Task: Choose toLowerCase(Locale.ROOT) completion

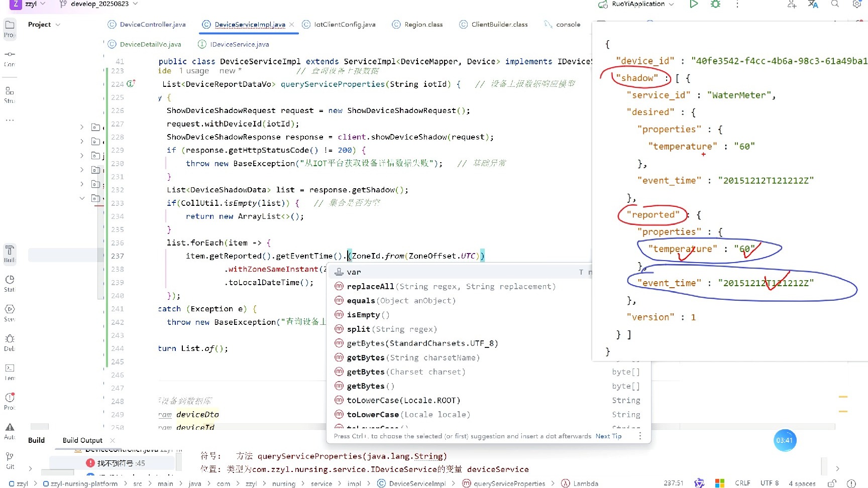Action: [489, 400]
